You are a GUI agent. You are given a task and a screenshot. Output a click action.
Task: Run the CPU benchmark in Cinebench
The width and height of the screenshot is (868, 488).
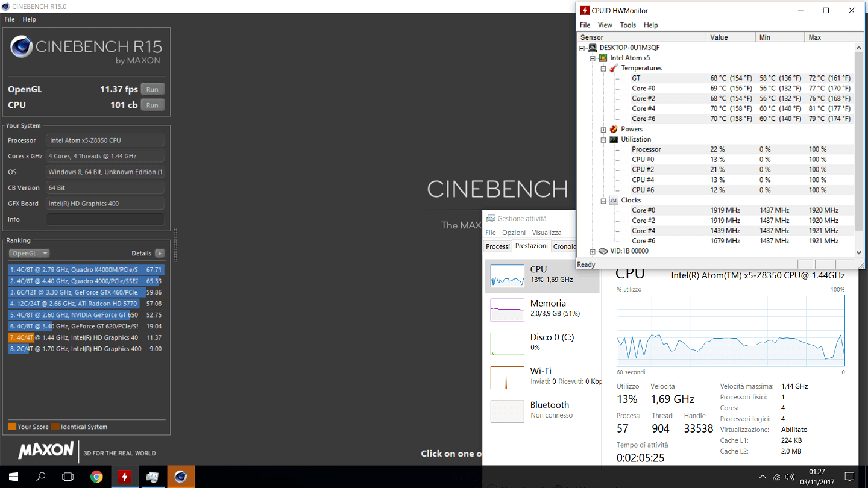153,105
